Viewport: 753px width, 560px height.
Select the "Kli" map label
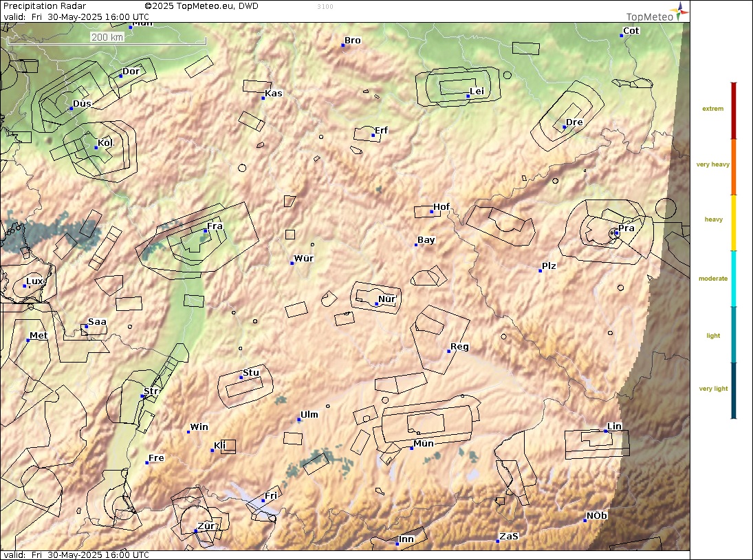[x=219, y=446]
